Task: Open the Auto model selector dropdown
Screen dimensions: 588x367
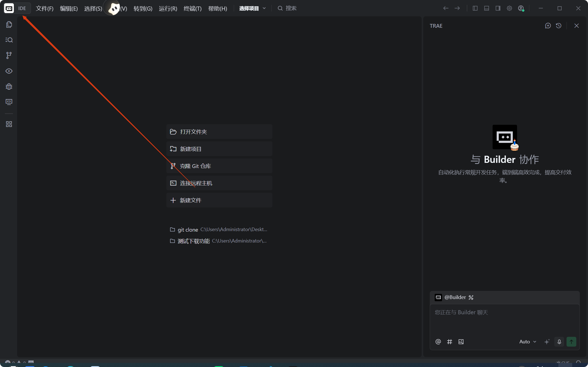Action: [527, 342]
